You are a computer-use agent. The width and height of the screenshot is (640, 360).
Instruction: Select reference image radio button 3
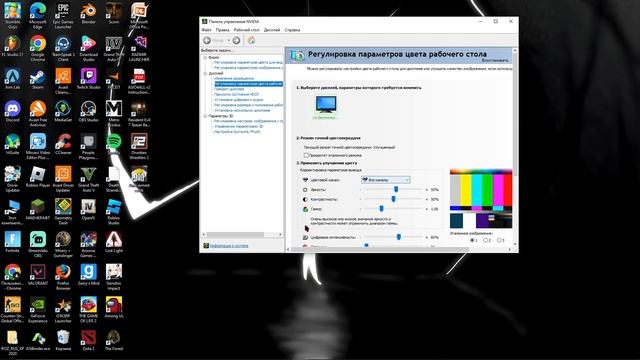click(499, 240)
